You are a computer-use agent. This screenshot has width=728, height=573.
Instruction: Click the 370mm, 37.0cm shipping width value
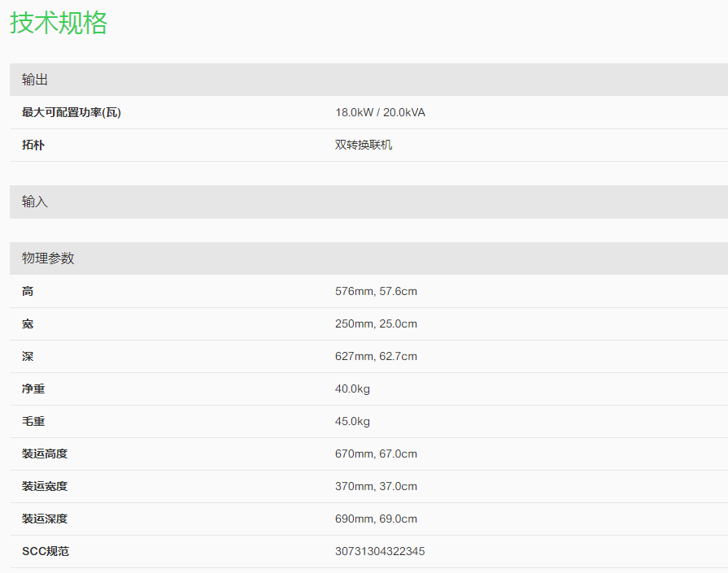(x=376, y=486)
